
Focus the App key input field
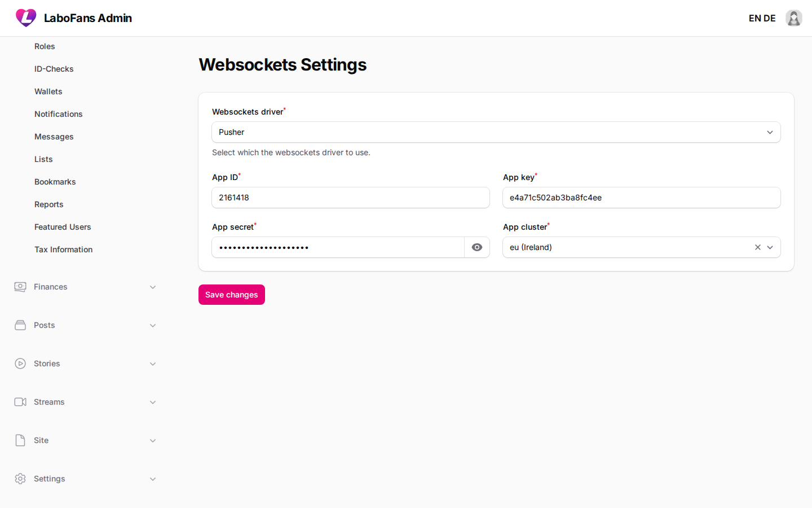coord(642,198)
